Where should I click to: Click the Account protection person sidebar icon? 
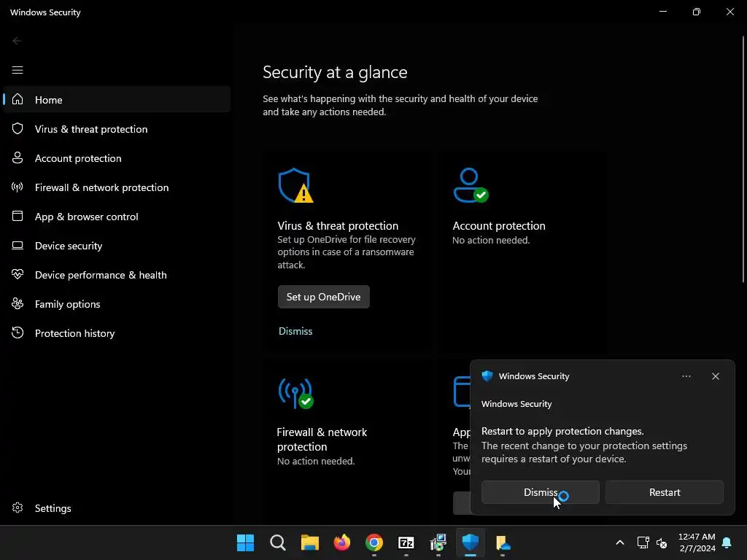[x=18, y=157]
